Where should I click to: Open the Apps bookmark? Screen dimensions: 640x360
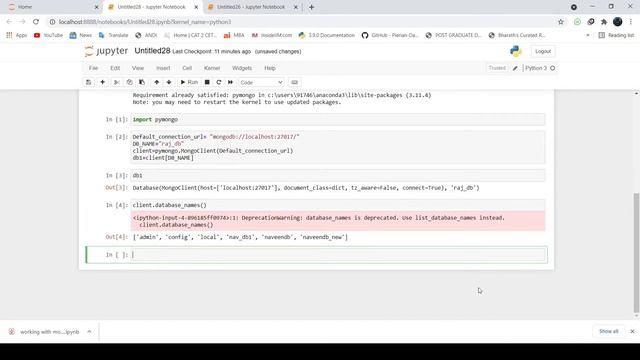pyautogui.click(x=16, y=36)
